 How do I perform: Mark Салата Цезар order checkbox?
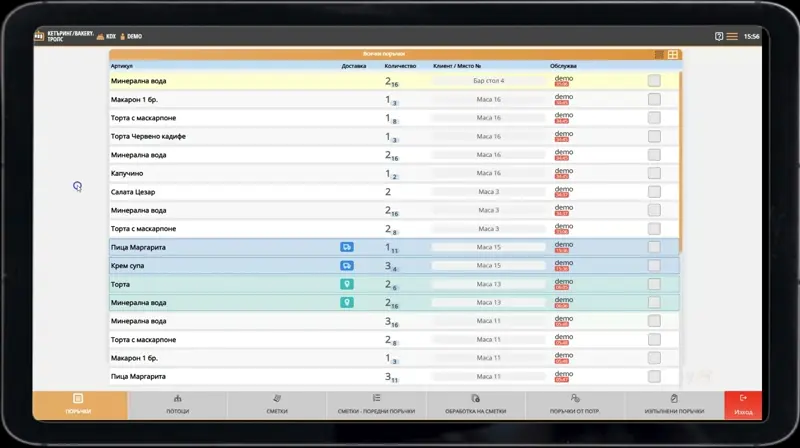[654, 192]
